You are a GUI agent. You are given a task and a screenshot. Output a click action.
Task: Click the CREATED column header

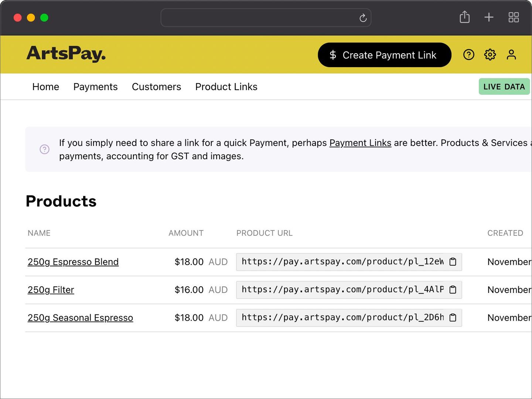click(505, 233)
